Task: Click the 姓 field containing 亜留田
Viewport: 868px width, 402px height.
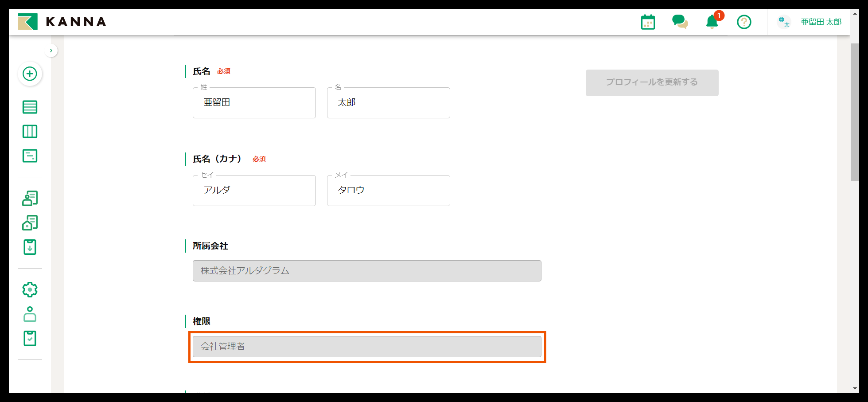Action: tap(254, 103)
